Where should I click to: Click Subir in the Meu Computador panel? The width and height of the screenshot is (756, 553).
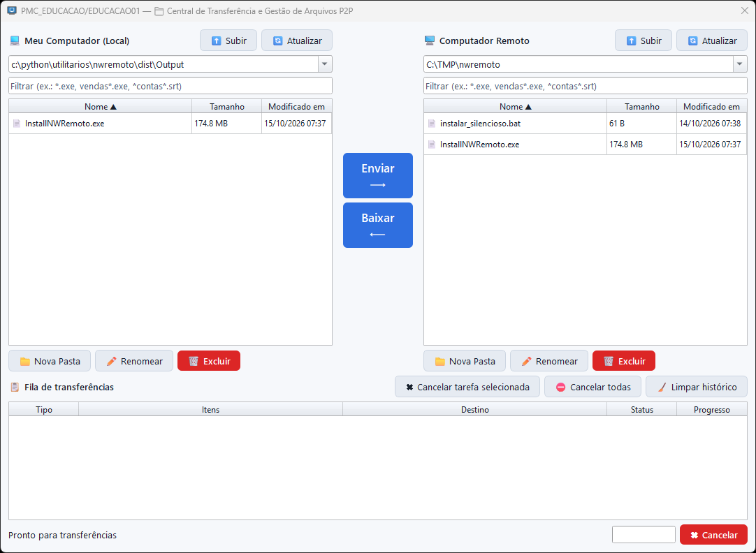tap(228, 40)
